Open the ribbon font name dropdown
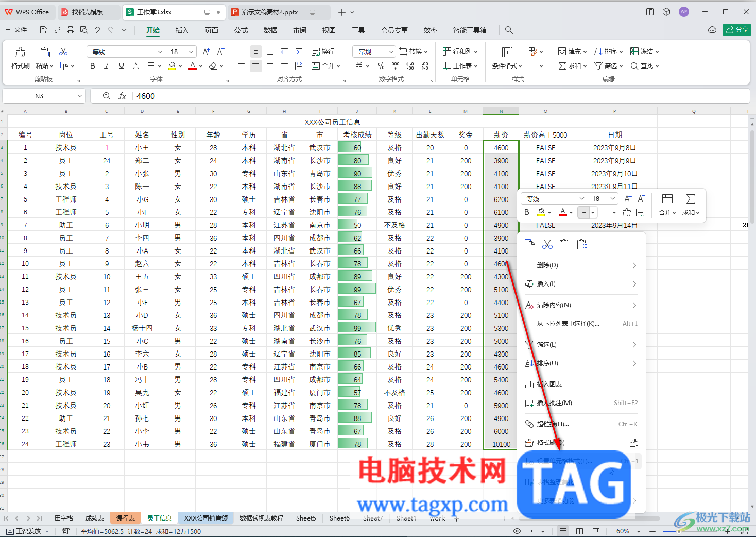This screenshot has height=537, width=756. click(160, 52)
